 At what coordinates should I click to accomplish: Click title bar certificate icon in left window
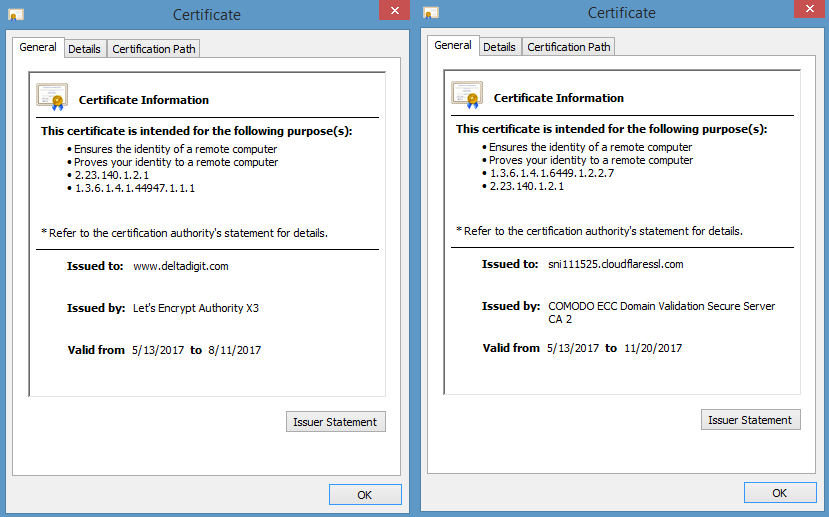tap(16, 14)
